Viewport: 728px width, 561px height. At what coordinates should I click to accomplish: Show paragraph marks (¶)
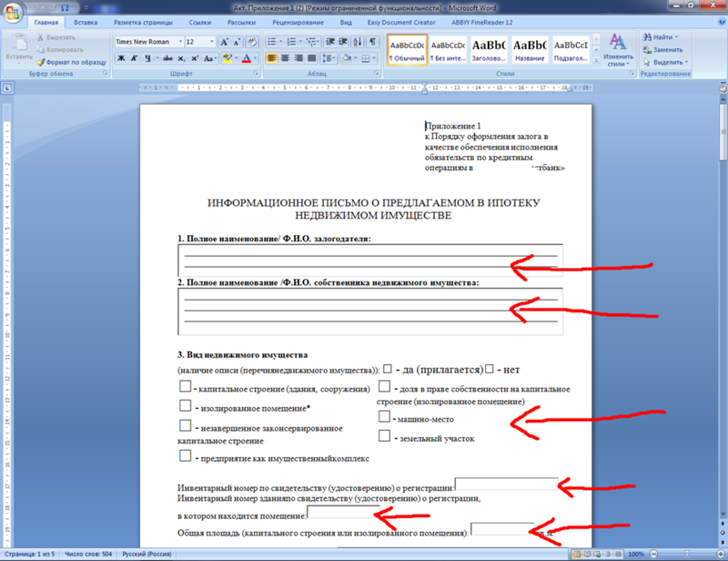pyautogui.click(x=373, y=42)
